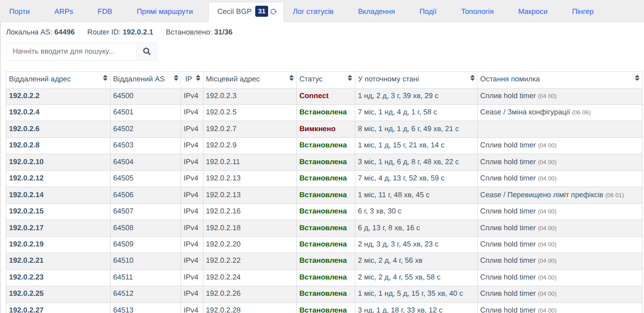The image size is (644, 313).
Task: Open remote address 192.0.2.19
Action: [x=26, y=244]
